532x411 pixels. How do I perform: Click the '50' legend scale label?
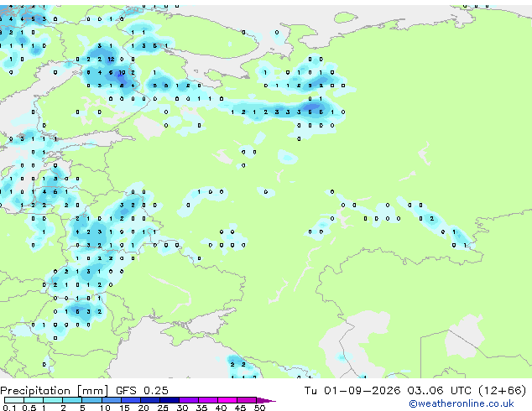[x=260, y=408]
